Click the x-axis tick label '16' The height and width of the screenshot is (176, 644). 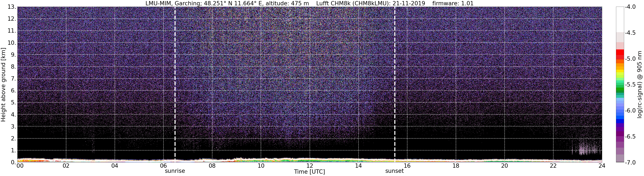pos(407,166)
